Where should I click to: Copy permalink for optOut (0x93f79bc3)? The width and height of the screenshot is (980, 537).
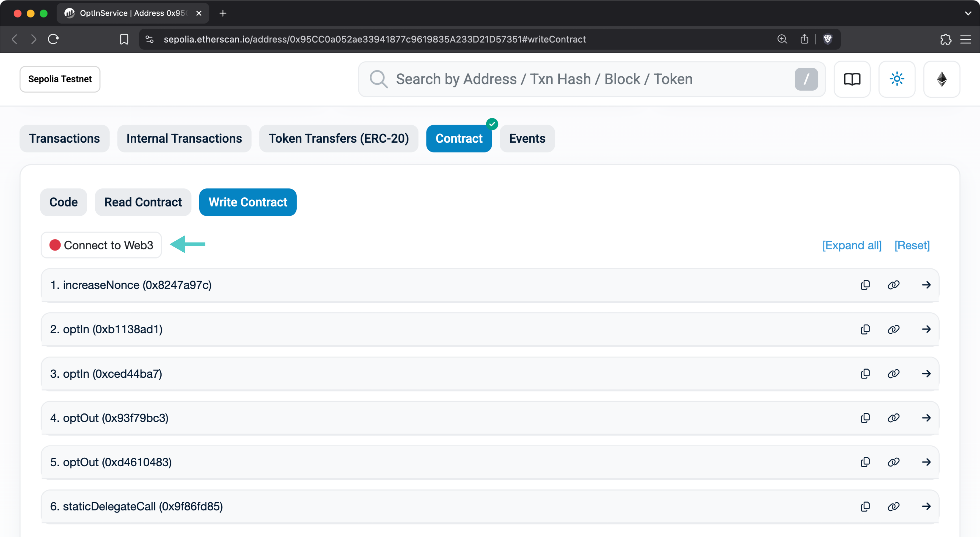pos(893,418)
